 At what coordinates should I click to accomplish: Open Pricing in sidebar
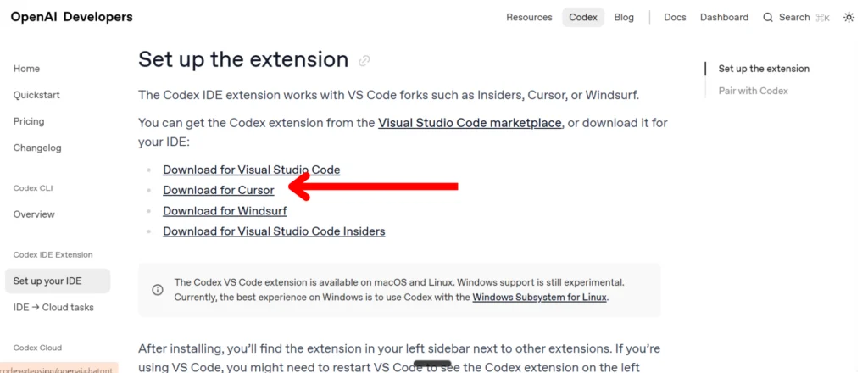point(29,121)
